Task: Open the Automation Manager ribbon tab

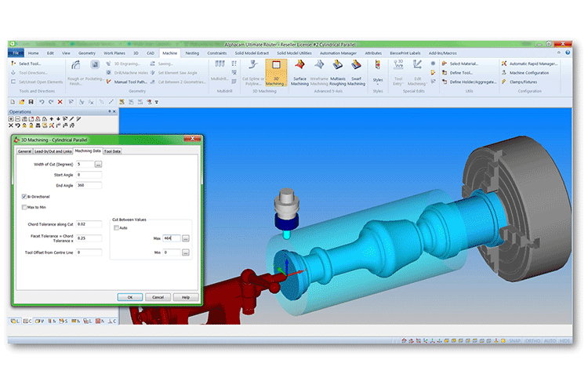Action: coord(338,53)
